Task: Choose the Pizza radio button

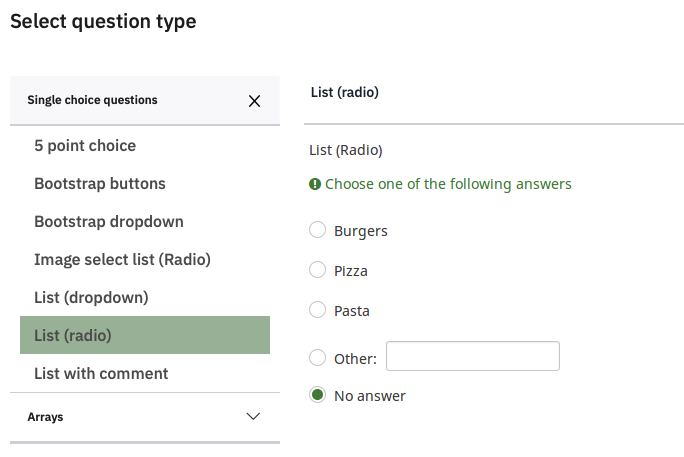Action: pyautogui.click(x=318, y=269)
